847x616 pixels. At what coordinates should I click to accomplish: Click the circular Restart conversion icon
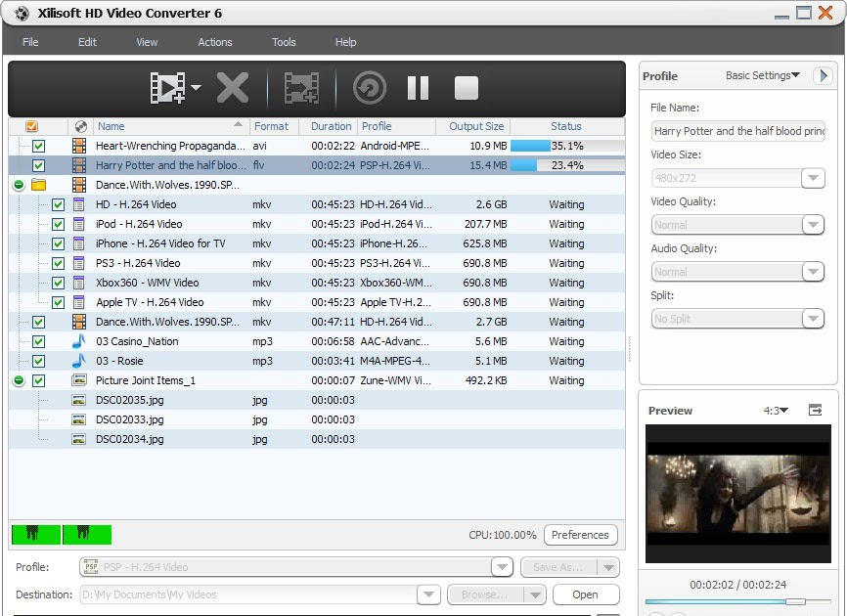pyautogui.click(x=369, y=88)
